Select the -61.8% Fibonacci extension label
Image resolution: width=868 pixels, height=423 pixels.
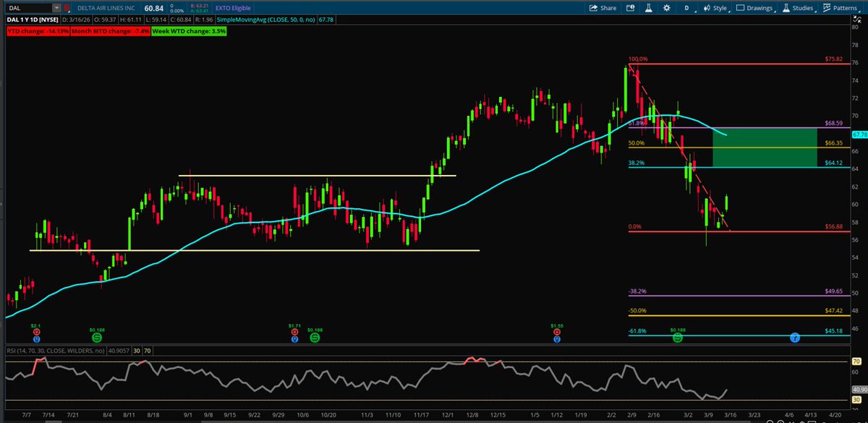click(637, 330)
